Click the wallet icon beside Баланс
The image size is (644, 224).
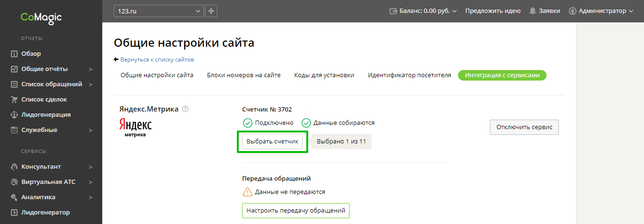click(x=393, y=10)
